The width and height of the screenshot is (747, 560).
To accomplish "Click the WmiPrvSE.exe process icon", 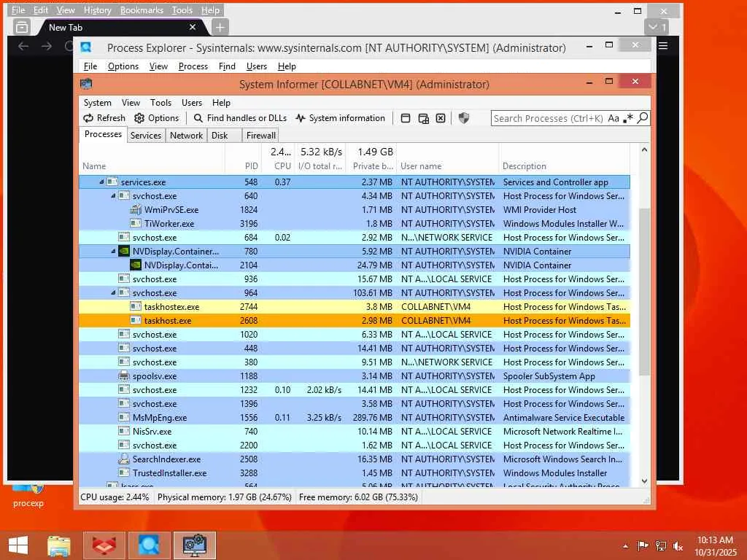I will click(x=136, y=209).
